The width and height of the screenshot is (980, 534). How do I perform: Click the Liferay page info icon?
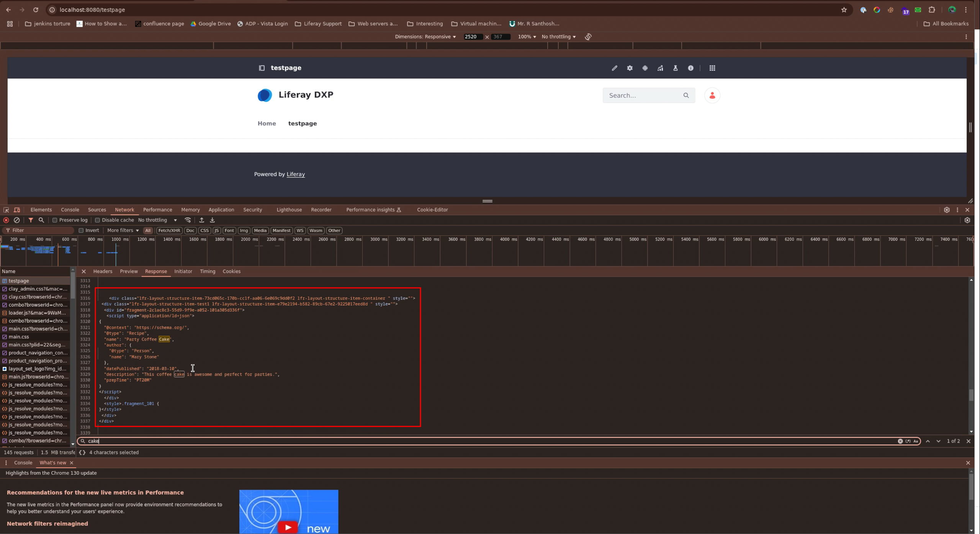(690, 68)
